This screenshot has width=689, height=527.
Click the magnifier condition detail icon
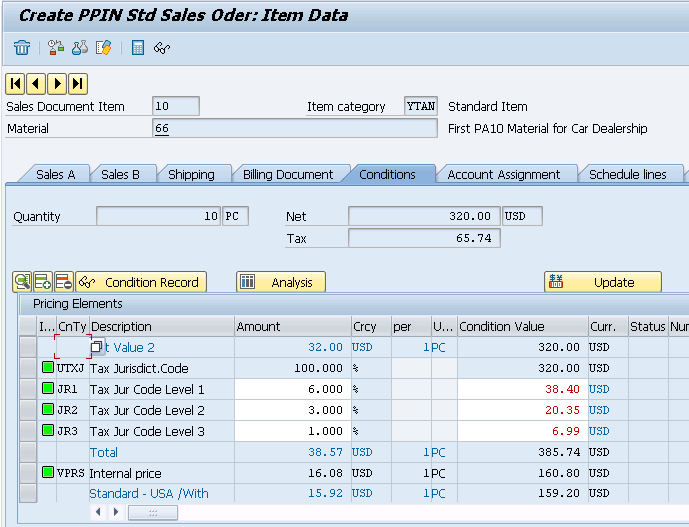pyautogui.click(x=22, y=282)
